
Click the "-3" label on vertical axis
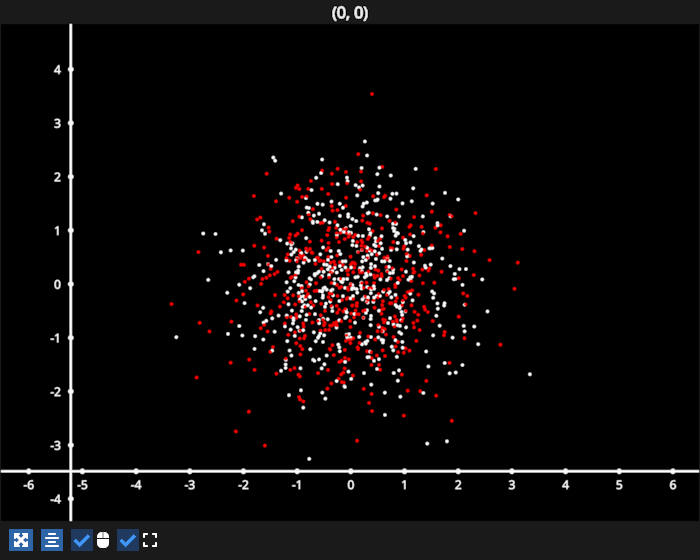coord(55,446)
